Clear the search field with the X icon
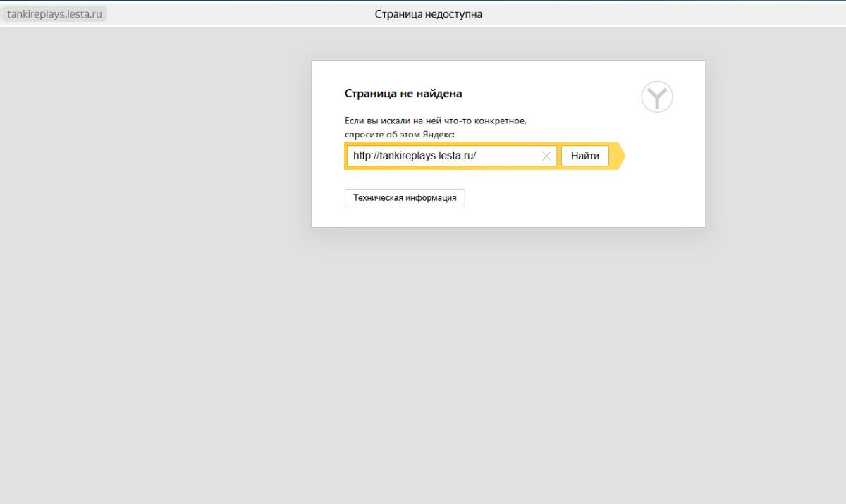 (546, 156)
